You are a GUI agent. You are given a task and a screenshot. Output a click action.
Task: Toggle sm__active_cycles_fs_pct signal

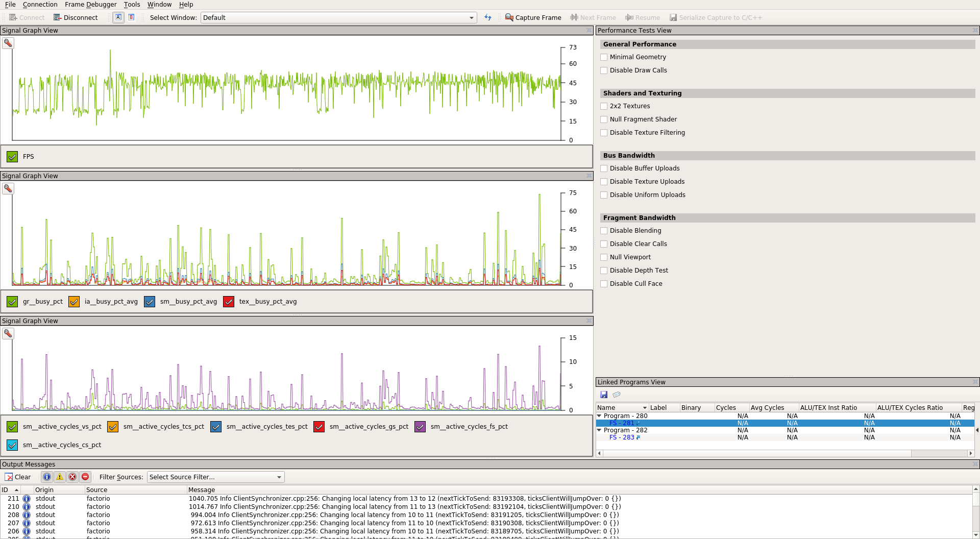[420, 427]
